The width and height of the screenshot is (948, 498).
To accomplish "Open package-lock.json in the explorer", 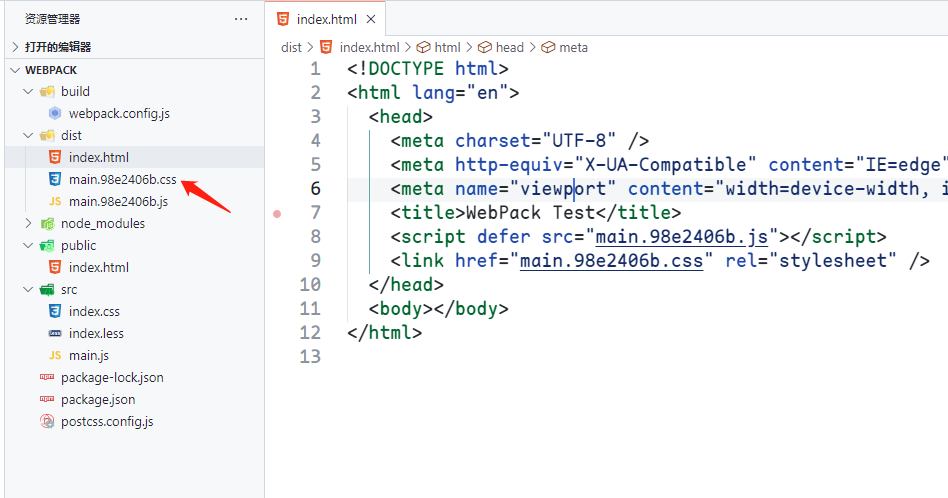I will coord(112,377).
